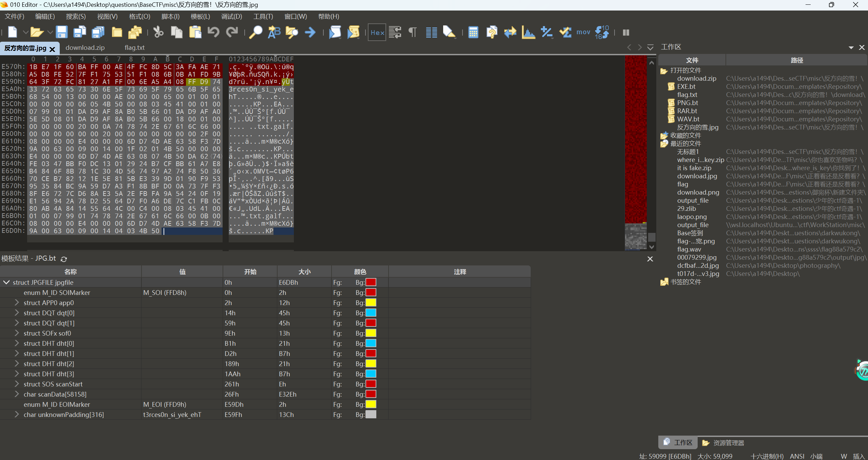The height and width of the screenshot is (460, 868).
Task: Collapse struct JPGFILE jpgfile node
Action: coord(6,282)
